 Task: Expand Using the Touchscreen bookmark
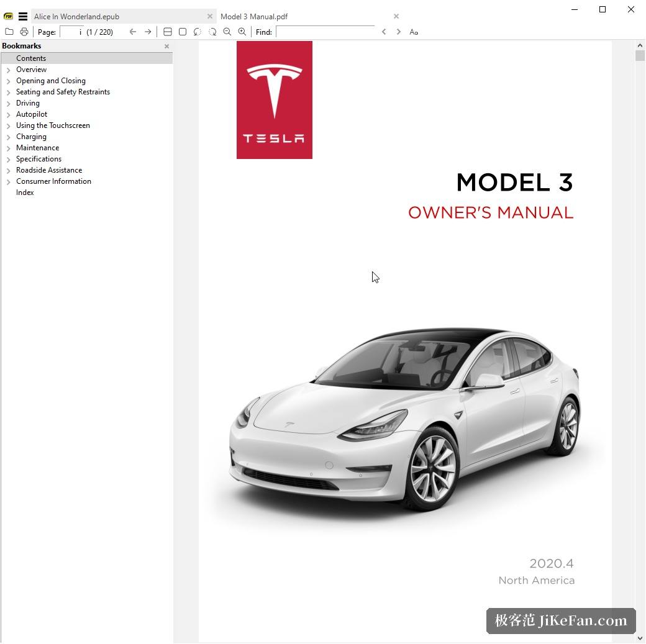tap(8, 125)
